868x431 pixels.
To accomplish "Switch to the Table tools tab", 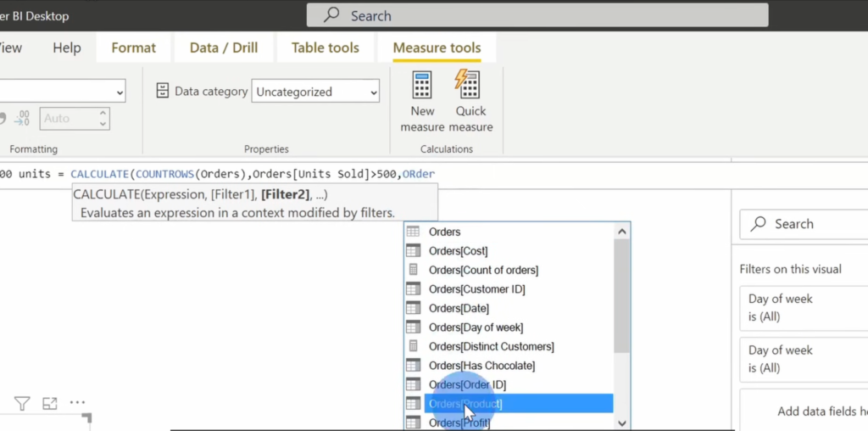I will (x=325, y=48).
